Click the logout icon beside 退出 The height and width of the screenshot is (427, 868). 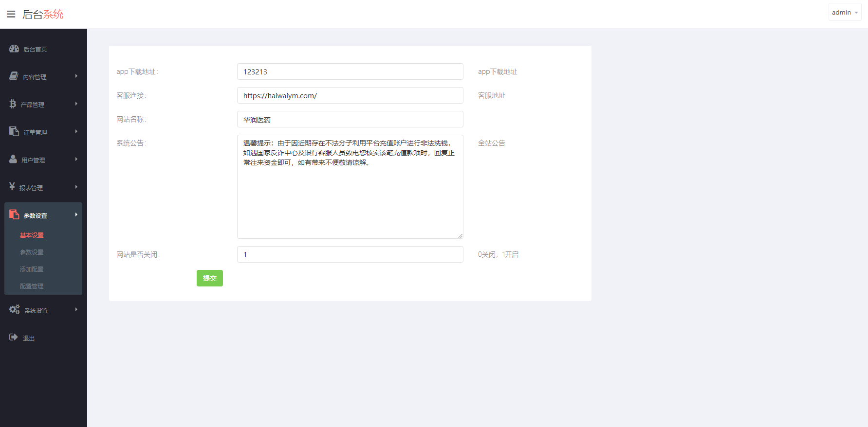click(14, 338)
